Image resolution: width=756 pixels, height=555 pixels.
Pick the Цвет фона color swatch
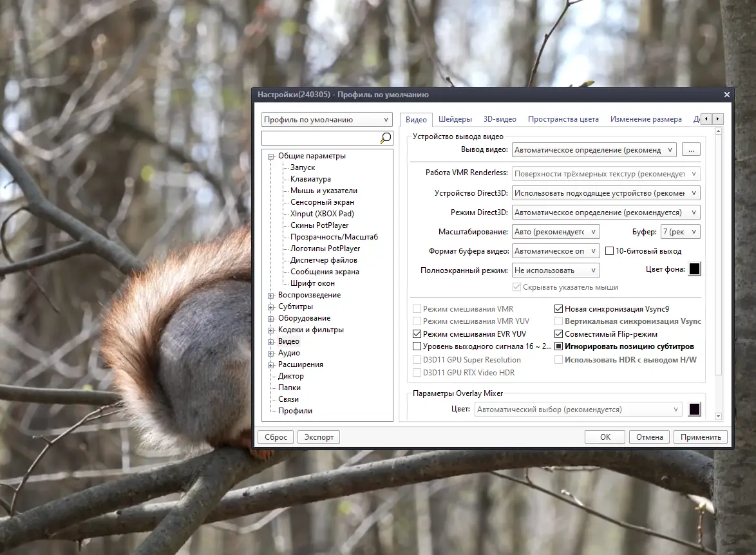(x=694, y=269)
